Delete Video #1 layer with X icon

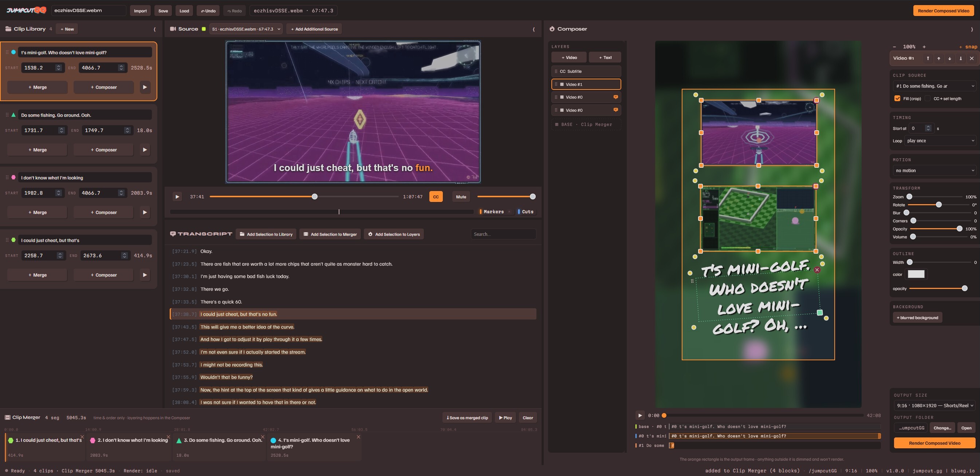pyautogui.click(x=972, y=58)
